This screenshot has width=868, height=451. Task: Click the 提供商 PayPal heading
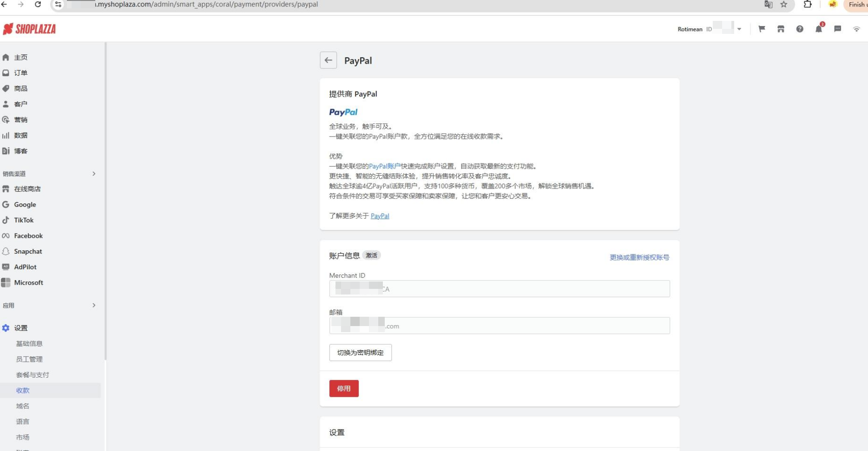point(353,94)
